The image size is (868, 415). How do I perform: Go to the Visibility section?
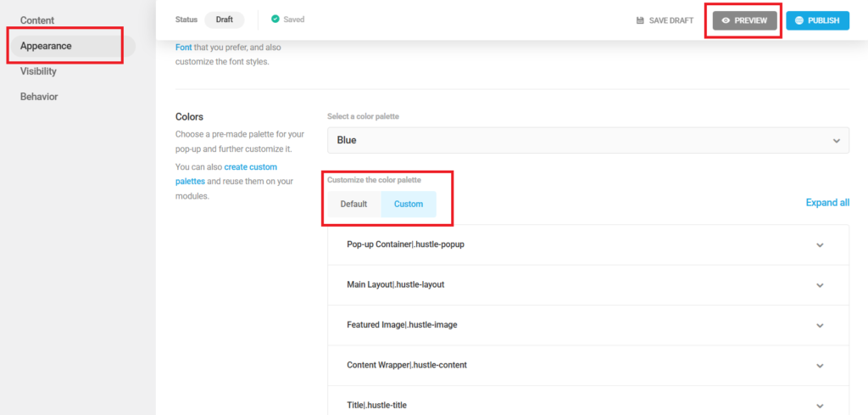(38, 71)
